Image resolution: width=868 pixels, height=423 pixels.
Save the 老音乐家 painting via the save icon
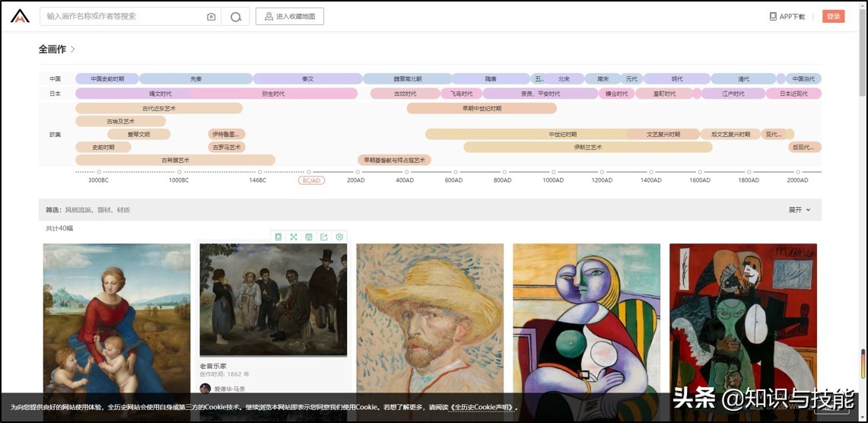[x=309, y=237]
